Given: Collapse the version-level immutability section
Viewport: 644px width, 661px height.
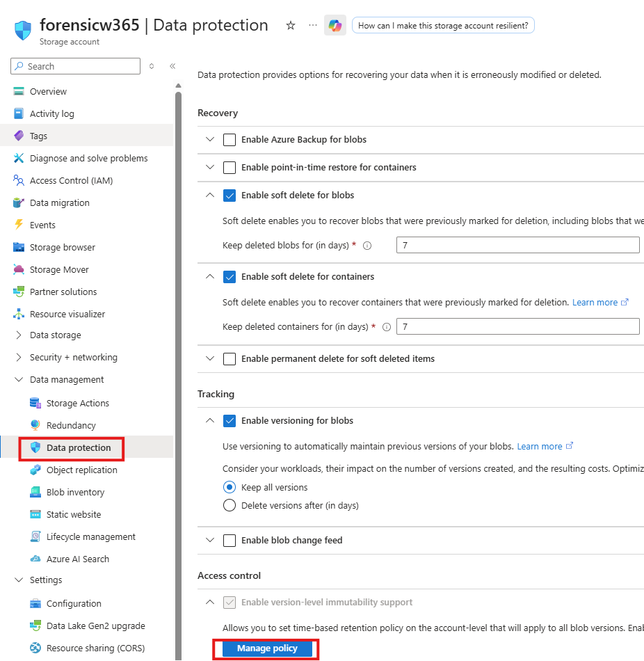Looking at the screenshot, I should pos(210,602).
